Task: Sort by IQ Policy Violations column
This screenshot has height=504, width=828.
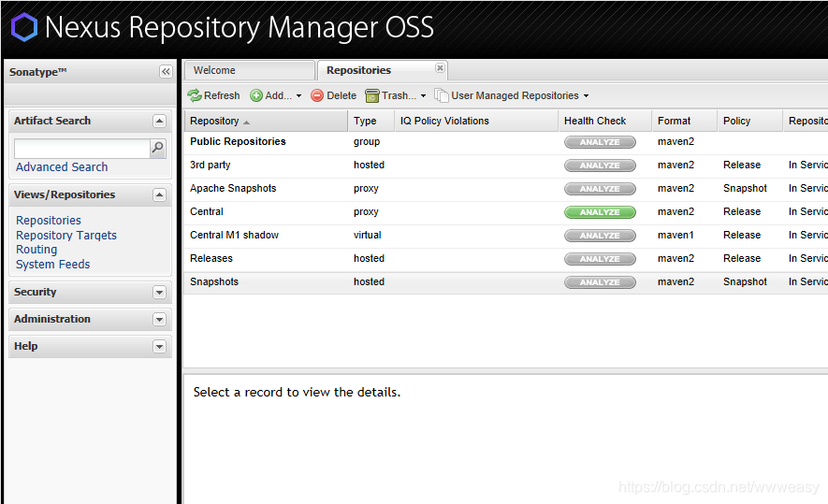Action: [476, 121]
